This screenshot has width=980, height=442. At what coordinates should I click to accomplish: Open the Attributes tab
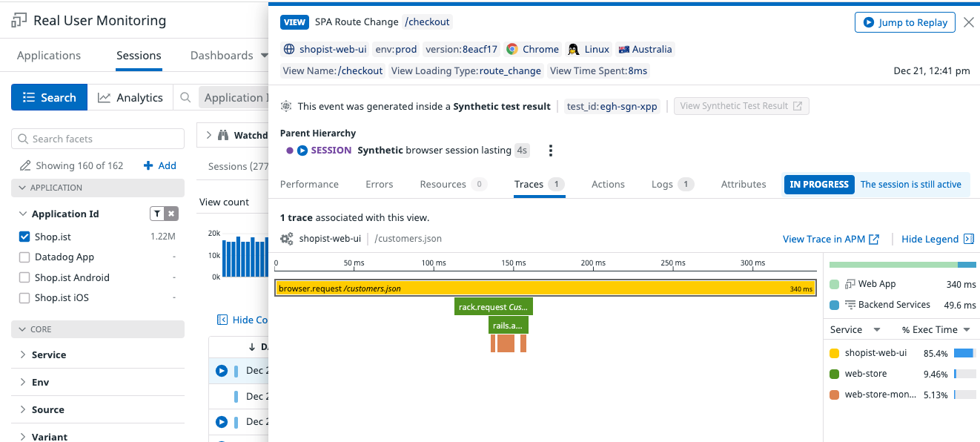744,184
